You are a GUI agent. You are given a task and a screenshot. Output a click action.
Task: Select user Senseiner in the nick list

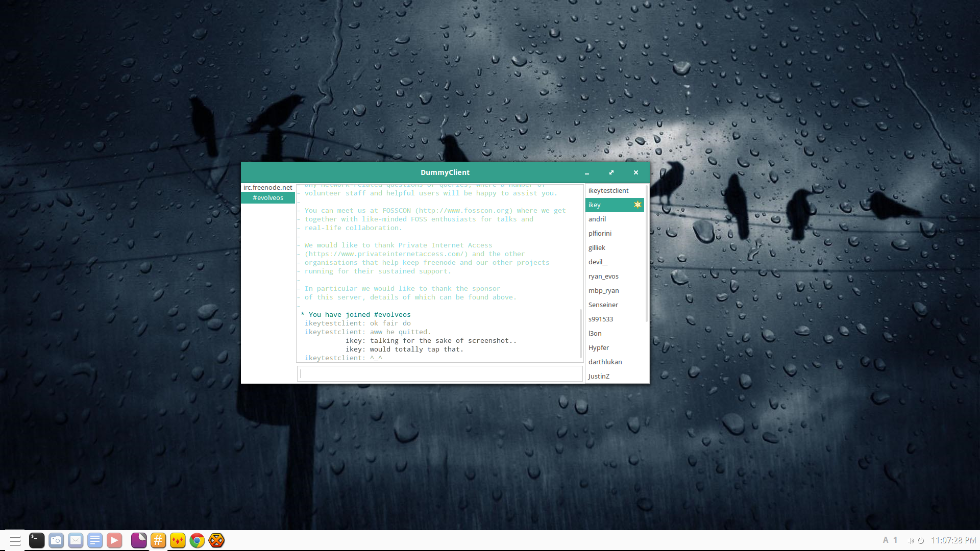coord(615,305)
